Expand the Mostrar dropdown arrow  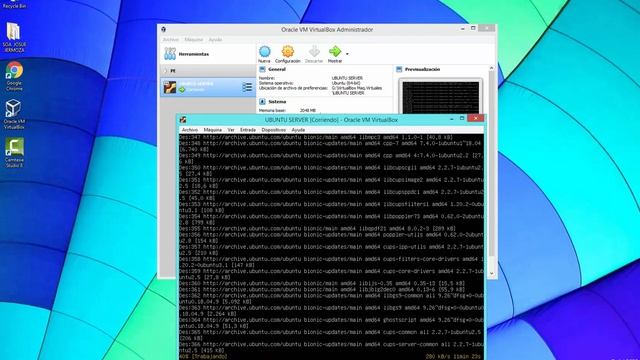tap(347, 54)
